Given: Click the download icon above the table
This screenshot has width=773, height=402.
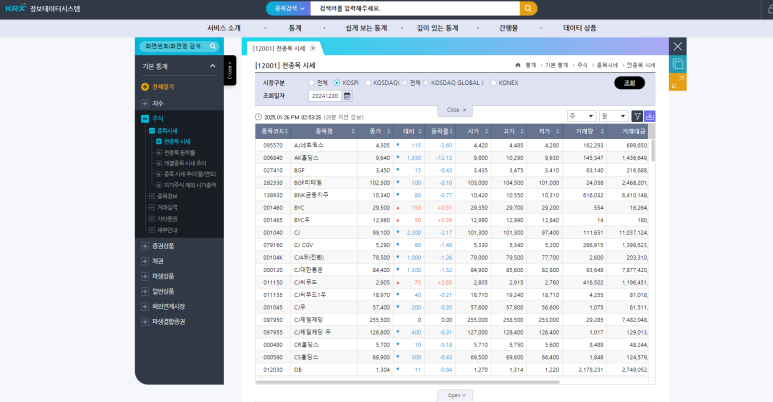Looking at the screenshot, I should 650,116.
